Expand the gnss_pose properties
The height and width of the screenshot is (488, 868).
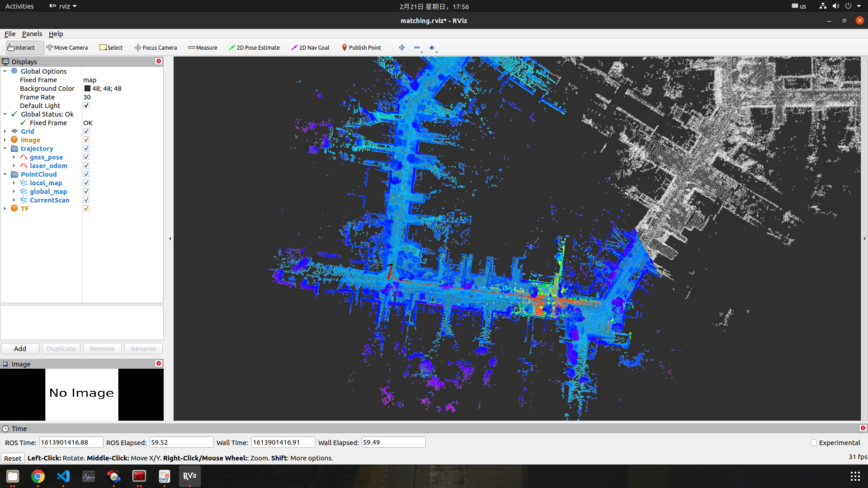[x=14, y=157]
